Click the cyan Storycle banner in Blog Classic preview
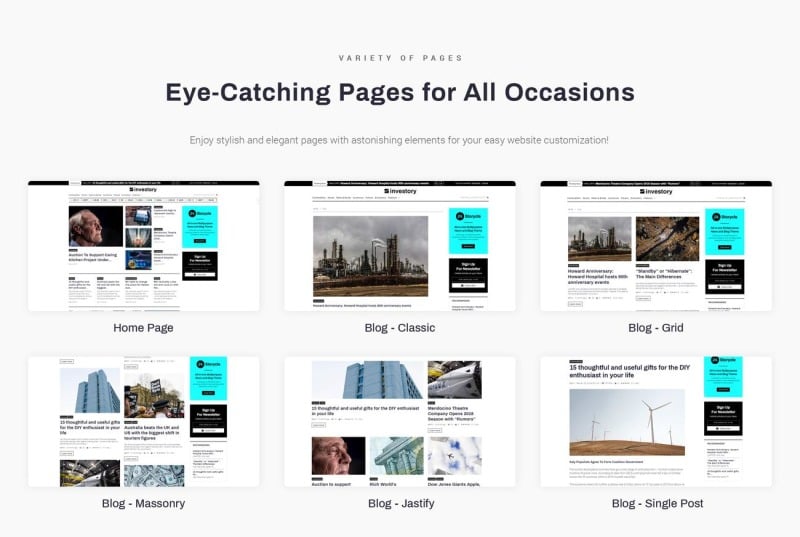Screen dimensions: 800x537 tap(468, 231)
